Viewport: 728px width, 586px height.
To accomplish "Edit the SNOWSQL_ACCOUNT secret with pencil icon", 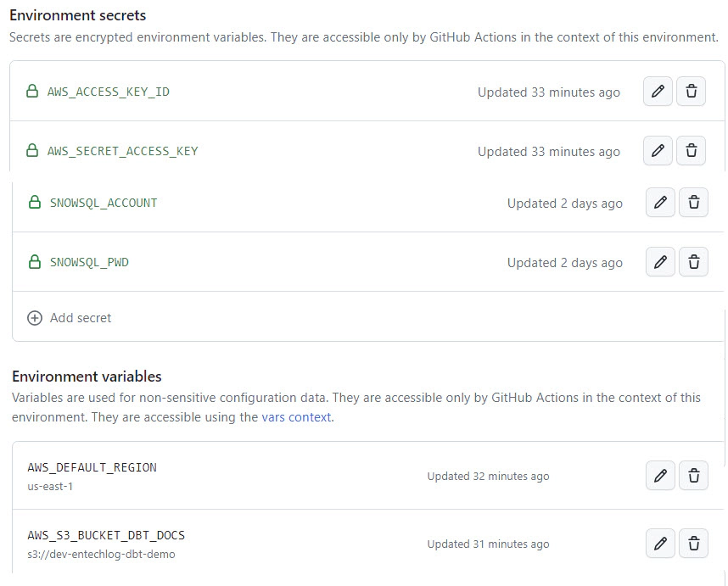I will click(660, 203).
